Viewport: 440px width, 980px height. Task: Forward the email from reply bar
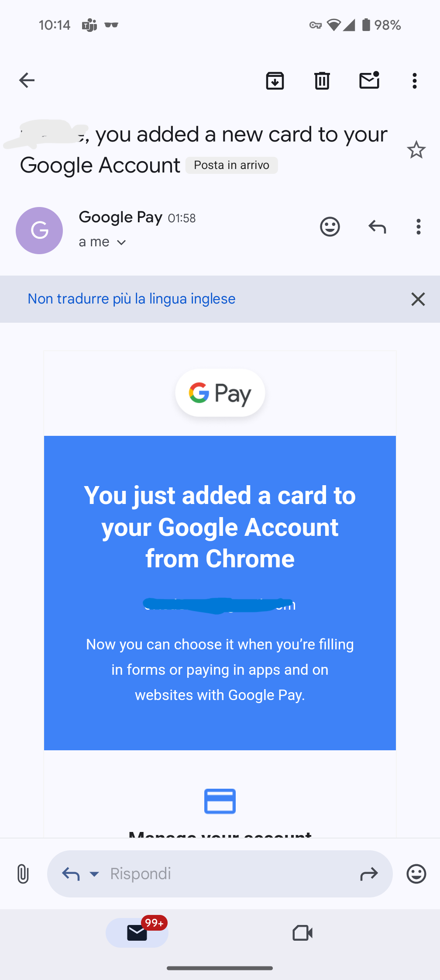369,874
